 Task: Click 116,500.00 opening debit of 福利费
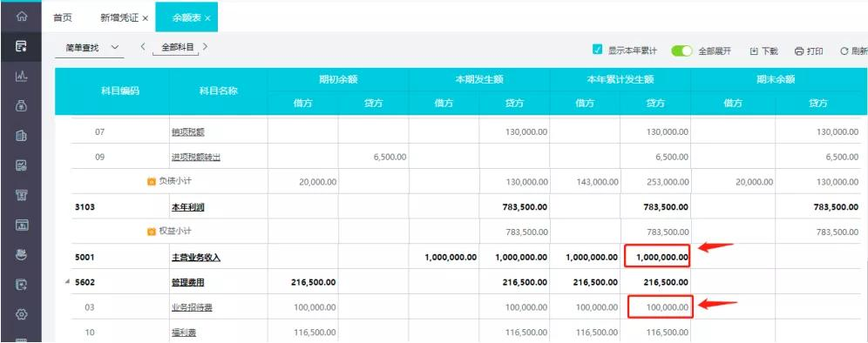click(314, 333)
